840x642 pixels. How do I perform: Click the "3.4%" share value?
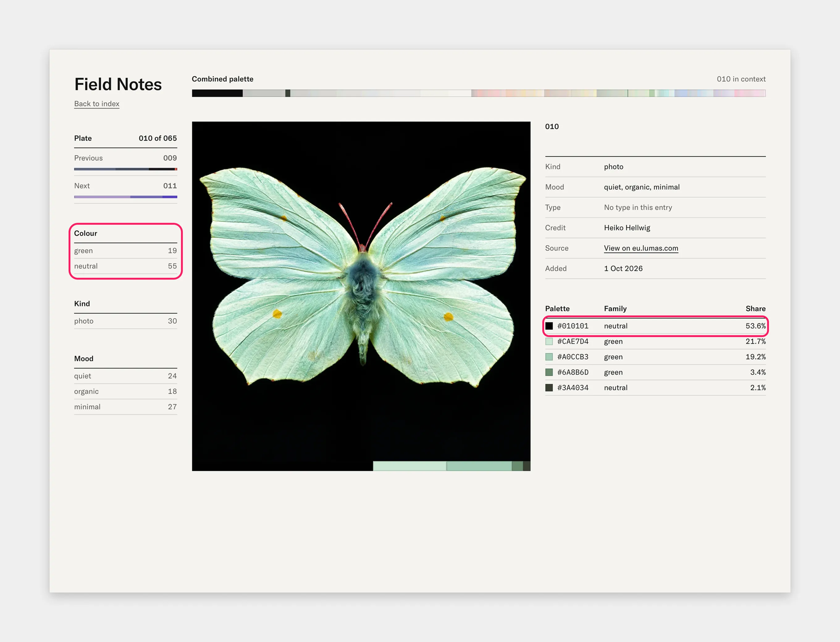tap(758, 372)
